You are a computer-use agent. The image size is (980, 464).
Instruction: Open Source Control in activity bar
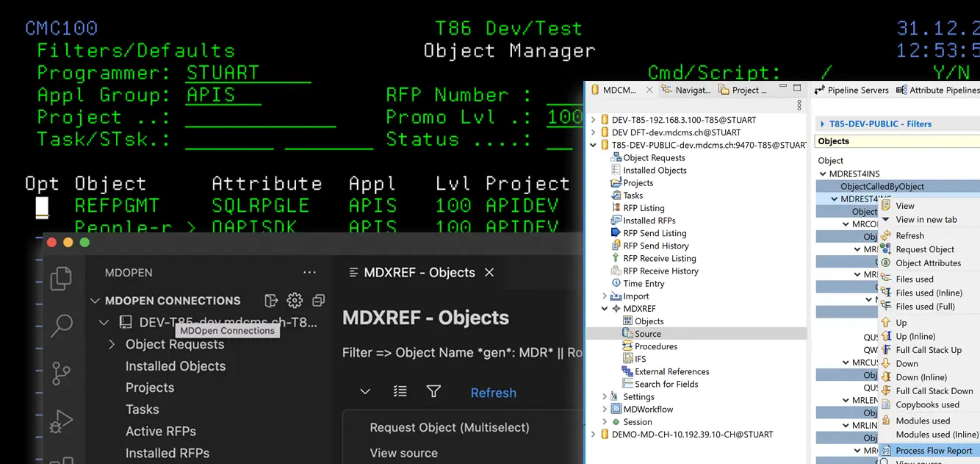[x=61, y=373]
